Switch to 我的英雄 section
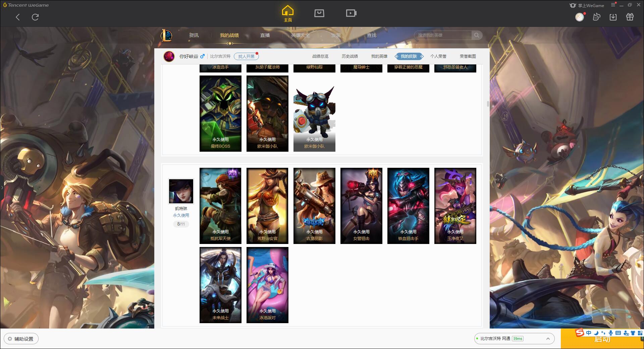The height and width of the screenshot is (349, 644). point(379,56)
